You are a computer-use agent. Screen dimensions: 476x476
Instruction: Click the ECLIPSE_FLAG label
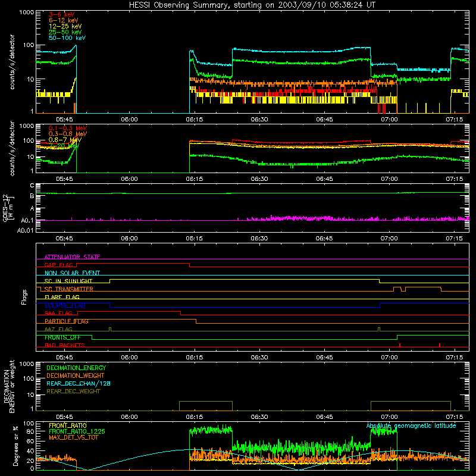point(65,305)
